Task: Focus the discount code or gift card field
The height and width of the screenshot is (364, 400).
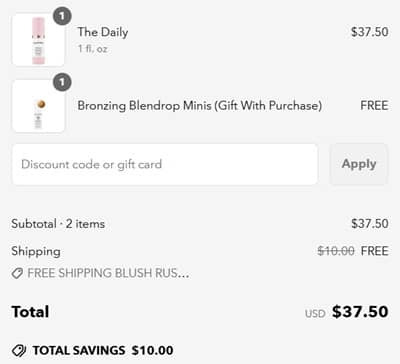Action: 165,164
